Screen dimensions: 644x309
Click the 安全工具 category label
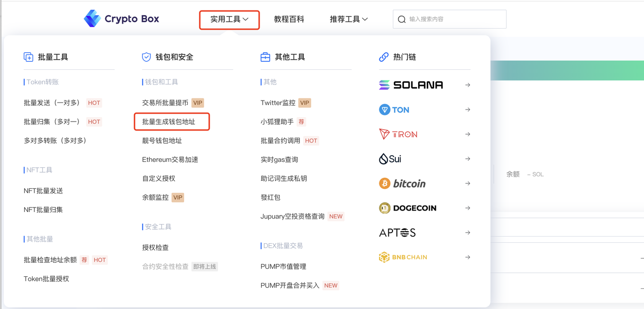pos(158,227)
